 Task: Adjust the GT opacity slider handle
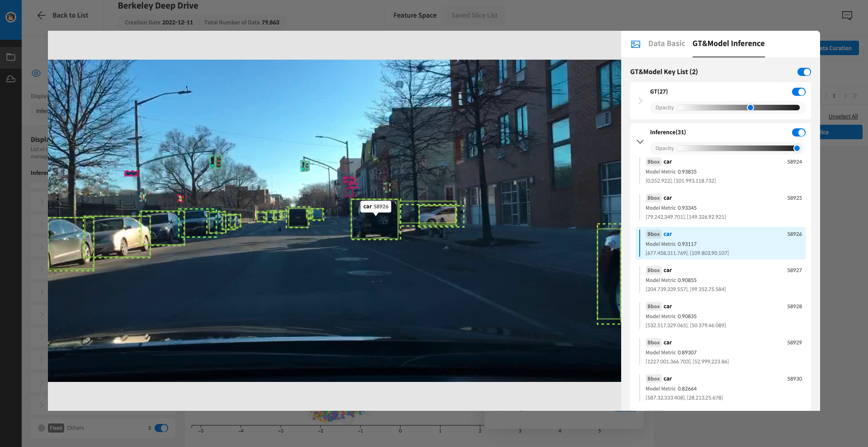(750, 108)
